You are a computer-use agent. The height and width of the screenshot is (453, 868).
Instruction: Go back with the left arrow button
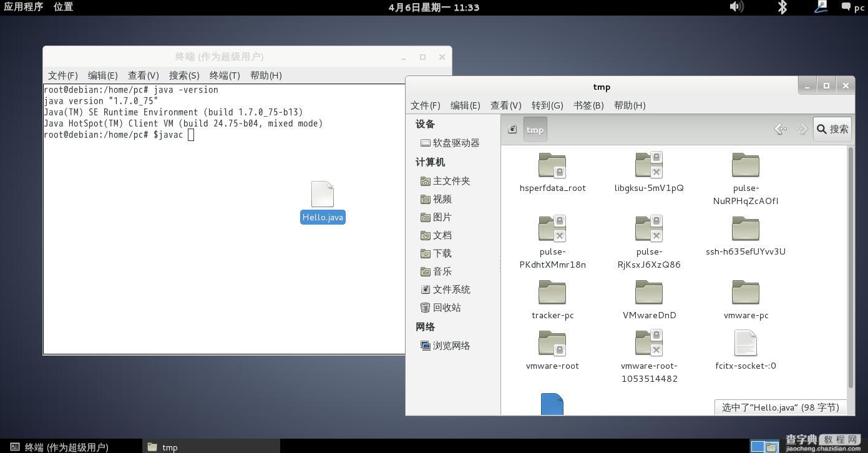pyautogui.click(x=781, y=129)
